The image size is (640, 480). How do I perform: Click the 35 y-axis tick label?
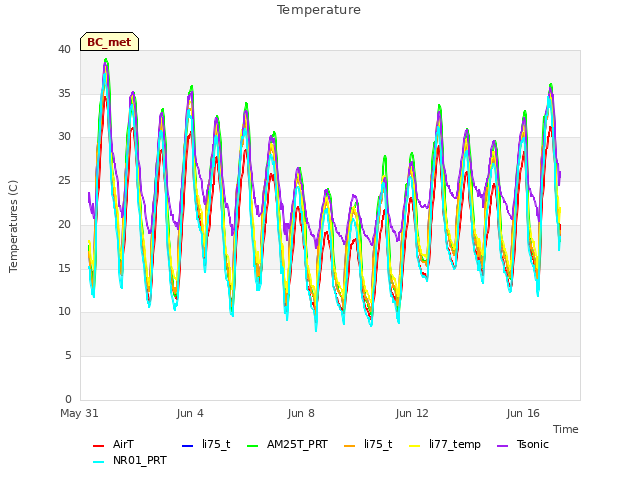click(x=64, y=93)
